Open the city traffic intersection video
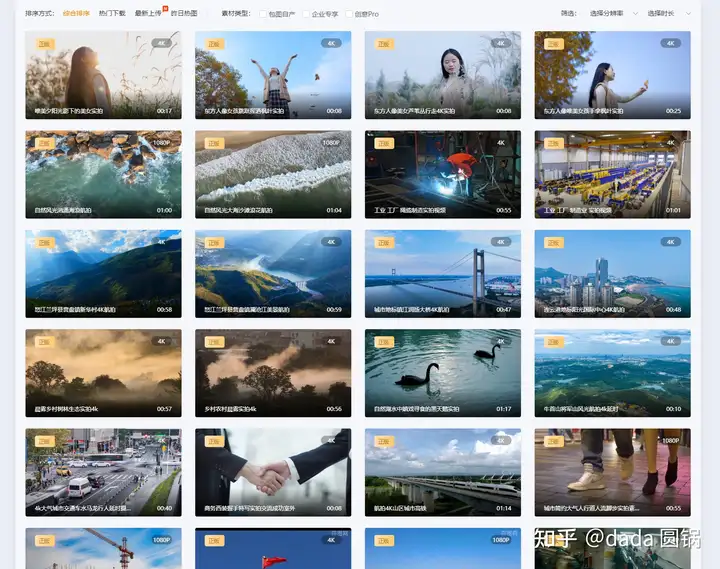 click(x=103, y=472)
